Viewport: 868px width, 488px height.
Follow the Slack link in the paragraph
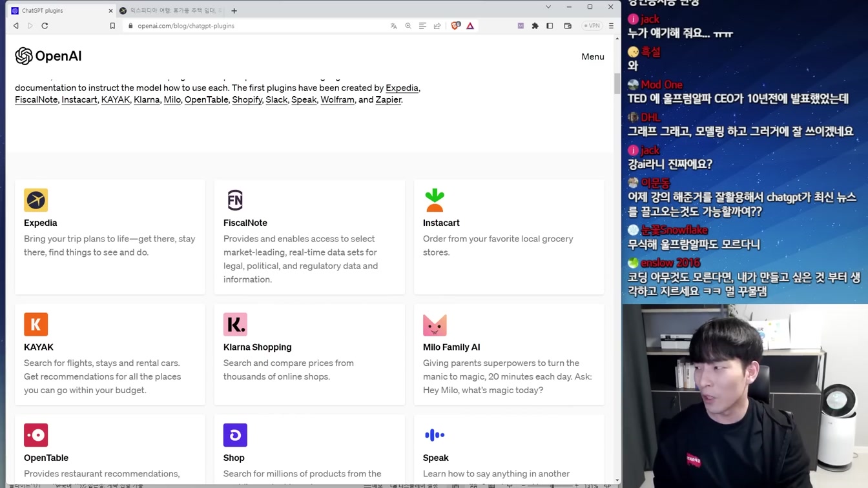[x=276, y=99]
